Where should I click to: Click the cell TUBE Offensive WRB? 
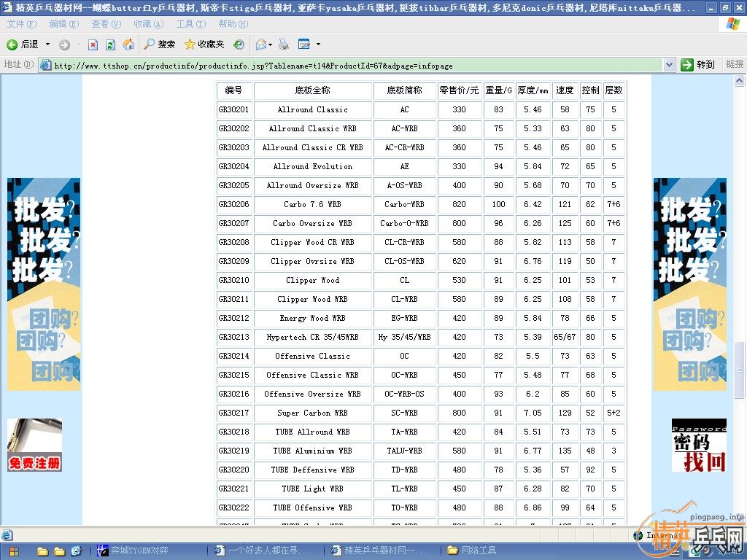point(312,507)
